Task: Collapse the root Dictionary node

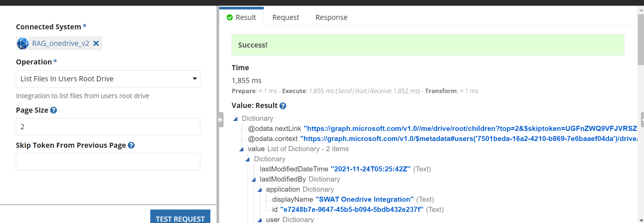Action: [235, 119]
